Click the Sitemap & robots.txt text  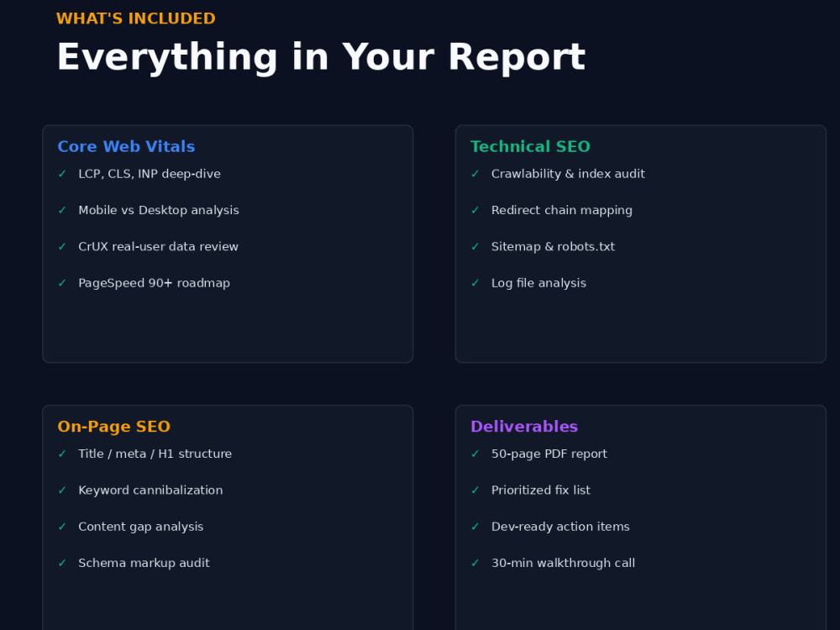click(553, 247)
